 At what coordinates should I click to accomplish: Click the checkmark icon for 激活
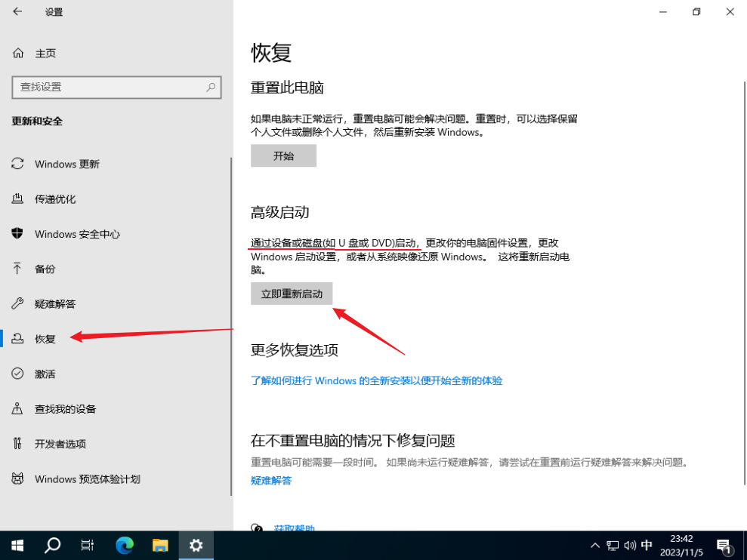[17, 374]
